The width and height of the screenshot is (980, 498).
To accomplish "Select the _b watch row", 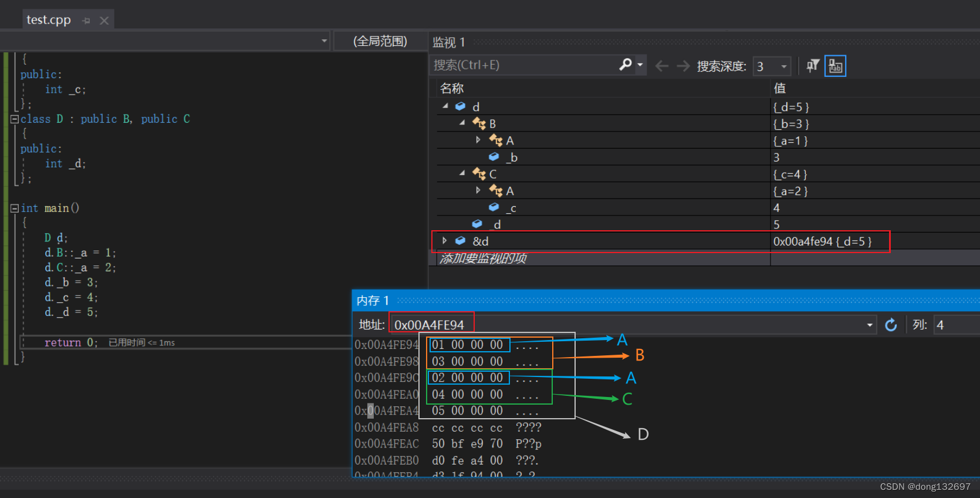I will [x=708, y=157].
